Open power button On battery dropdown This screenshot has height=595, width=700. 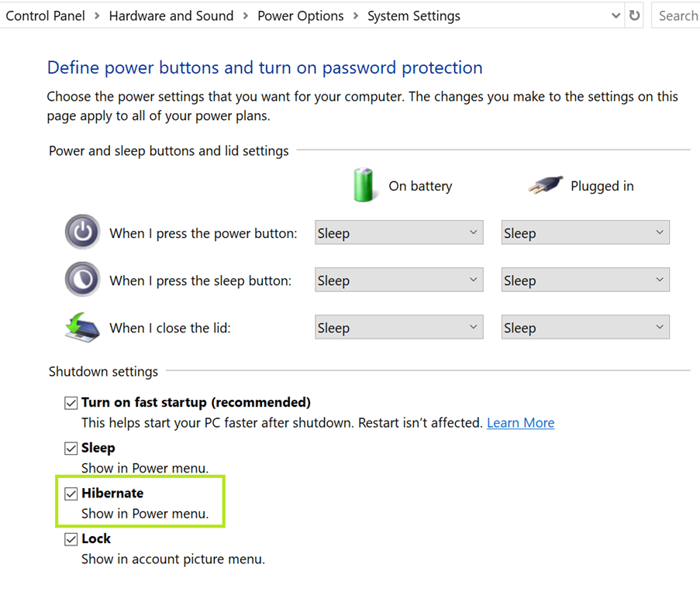pyautogui.click(x=398, y=233)
